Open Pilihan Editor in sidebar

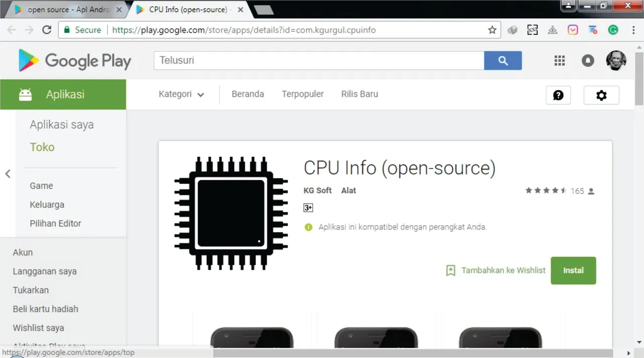coord(55,223)
